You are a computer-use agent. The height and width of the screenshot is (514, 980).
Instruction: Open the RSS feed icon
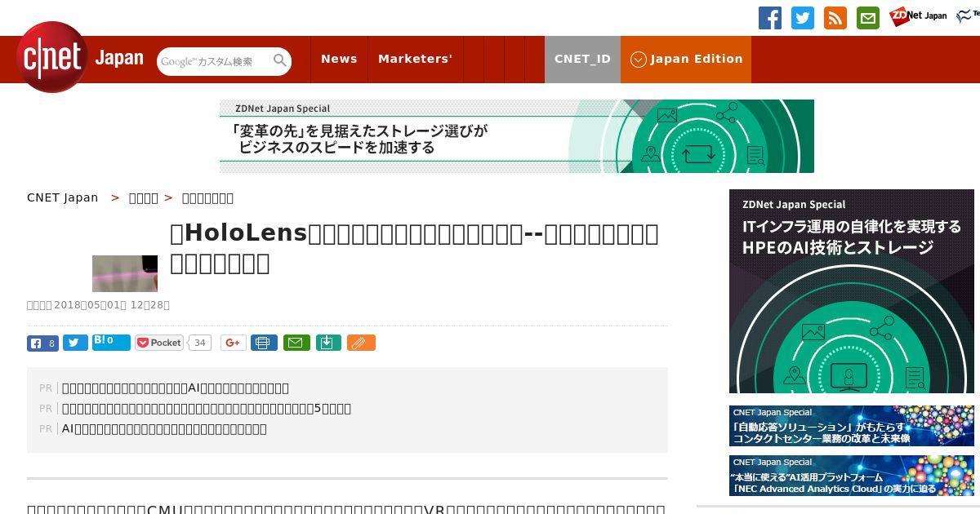tap(835, 18)
